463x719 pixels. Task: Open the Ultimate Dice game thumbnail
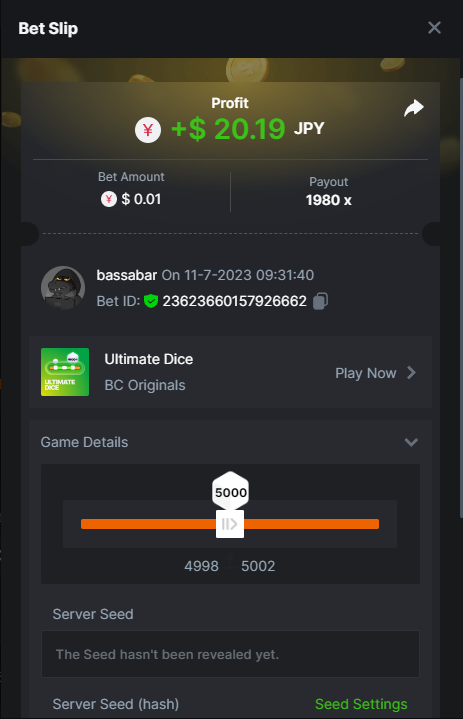pyautogui.click(x=65, y=372)
